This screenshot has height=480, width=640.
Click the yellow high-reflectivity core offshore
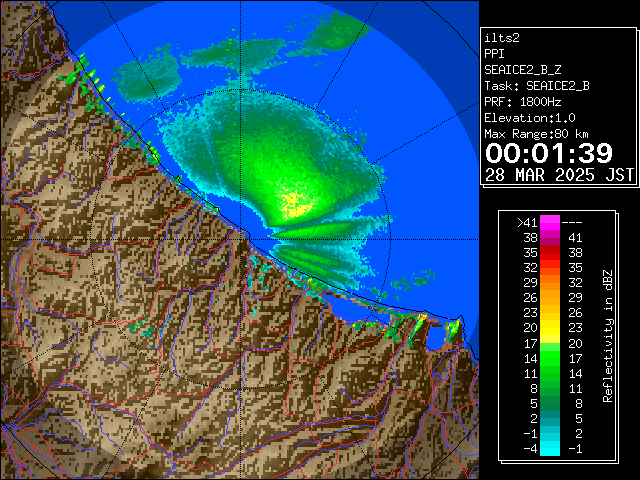296,204
